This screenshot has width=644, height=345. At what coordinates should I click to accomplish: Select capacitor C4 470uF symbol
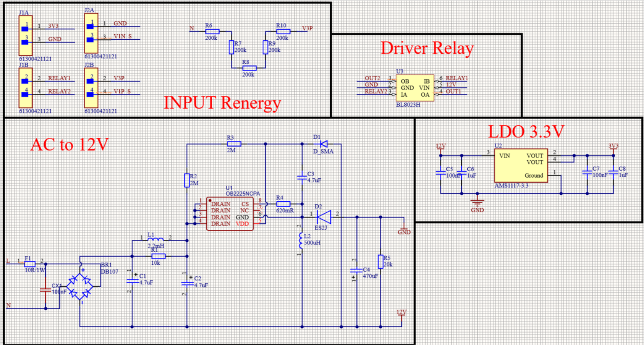357,271
